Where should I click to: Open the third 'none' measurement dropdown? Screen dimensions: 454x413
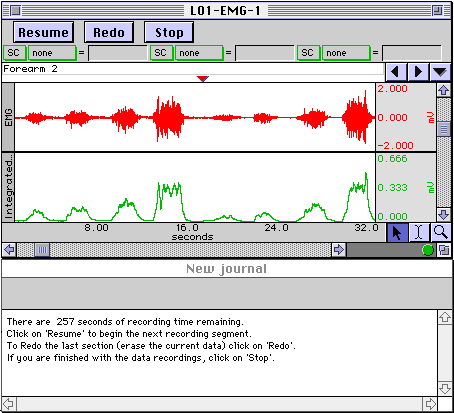tap(346, 53)
